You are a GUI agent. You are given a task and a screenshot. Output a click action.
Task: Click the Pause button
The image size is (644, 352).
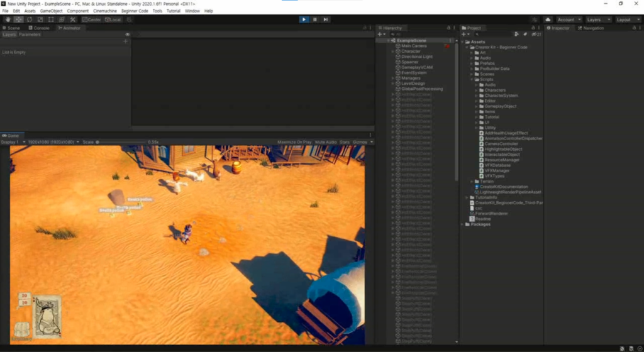315,19
